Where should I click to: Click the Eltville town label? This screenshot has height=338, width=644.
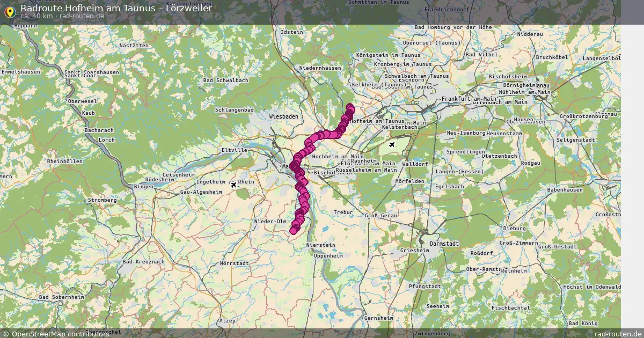point(233,150)
